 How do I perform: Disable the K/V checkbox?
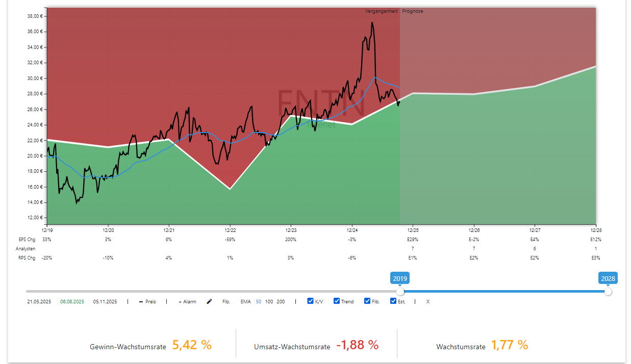(310, 301)
